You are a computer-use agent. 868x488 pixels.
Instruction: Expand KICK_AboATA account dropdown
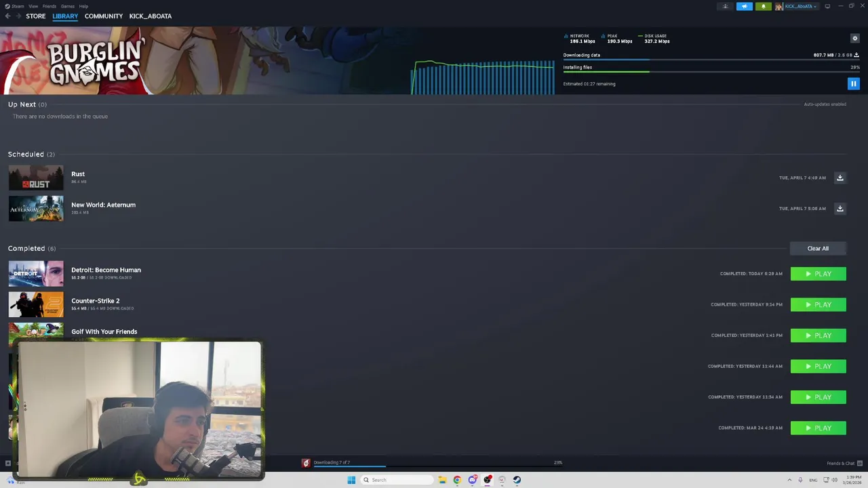coord(800,6)
